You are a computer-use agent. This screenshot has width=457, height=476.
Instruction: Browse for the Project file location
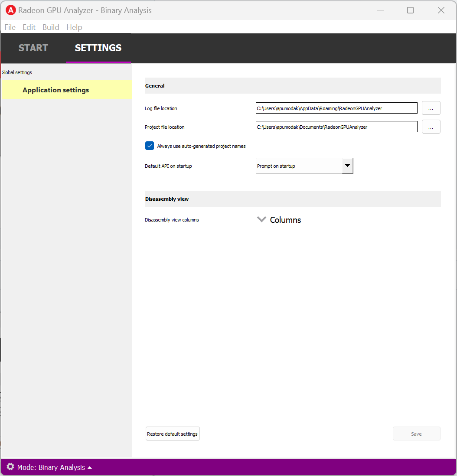(x=431, y=127)
